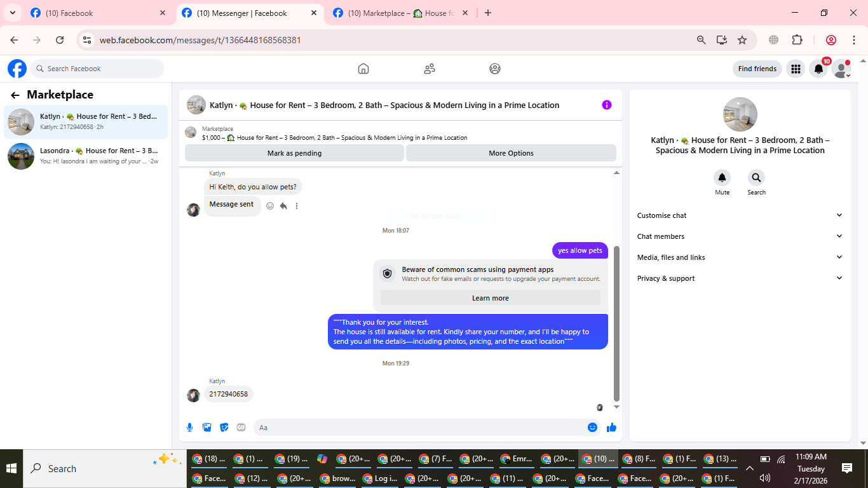Click the Mark as pending button

coord(294,153)
